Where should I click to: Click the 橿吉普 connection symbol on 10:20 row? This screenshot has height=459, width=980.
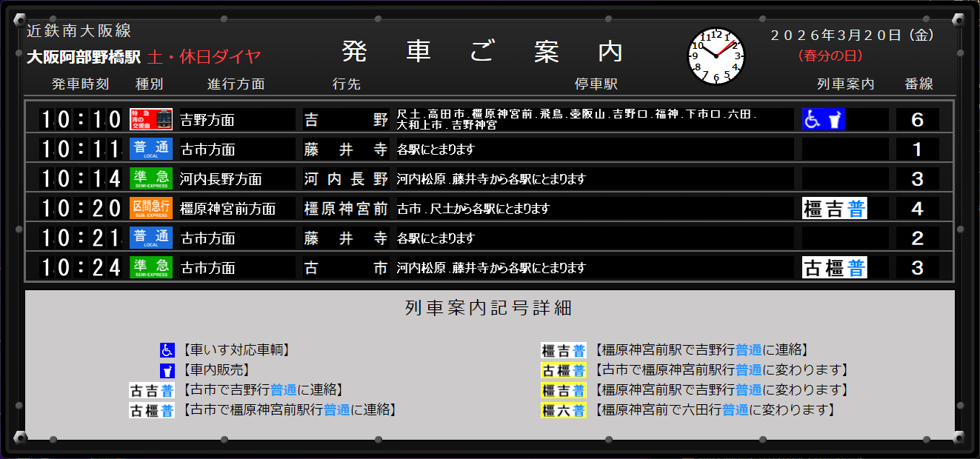point(833,208)
